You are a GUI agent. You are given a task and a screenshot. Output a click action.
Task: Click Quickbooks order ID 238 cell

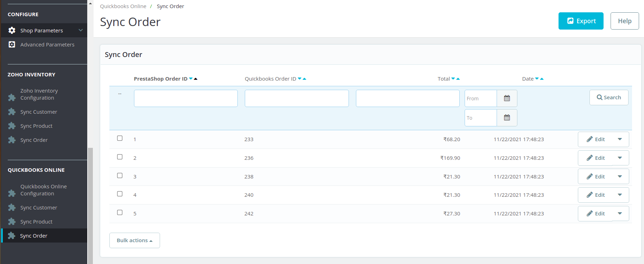click(249, 177)
